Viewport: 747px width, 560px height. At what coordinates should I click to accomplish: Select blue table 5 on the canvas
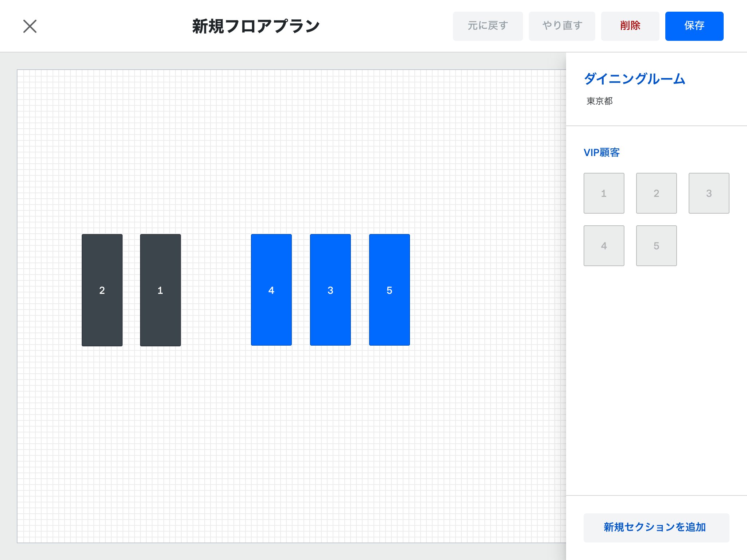390,291
